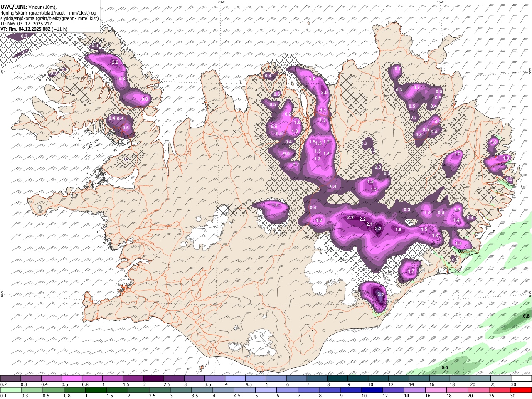Pick the first dark mauve swatch of the upper scale
This screenshot has width=532, height=399.
coord(10,379)
